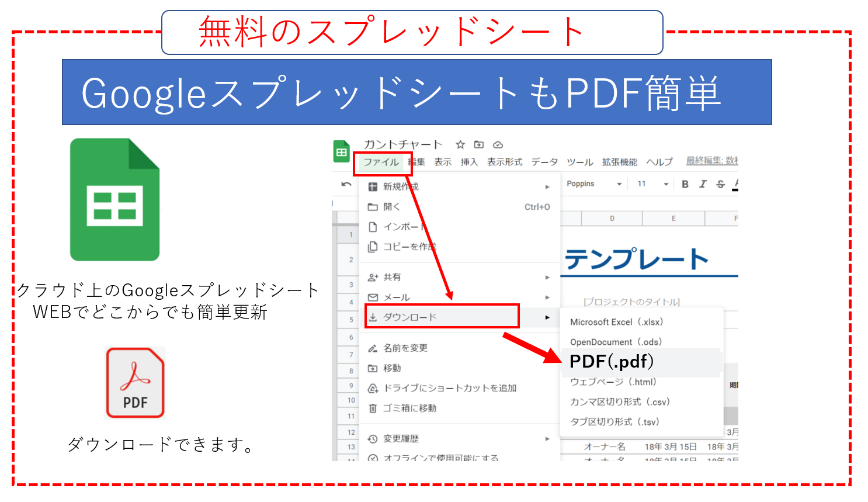This screenshot has width=868, height=502.
Task: Click the page icon next to インポート
Action: [373, 227]
